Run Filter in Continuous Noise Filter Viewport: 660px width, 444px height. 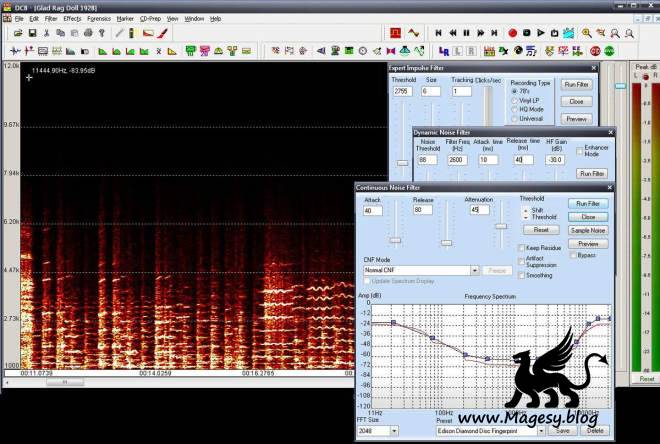pyautogui.click(x=588, y=204)
